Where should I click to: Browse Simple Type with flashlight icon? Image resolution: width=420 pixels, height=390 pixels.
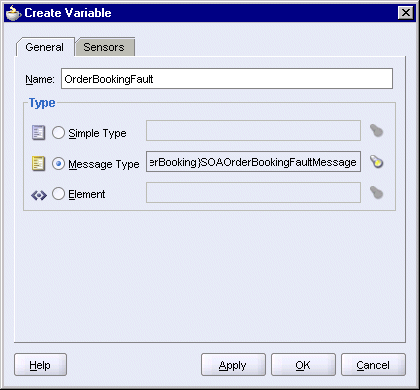377,131
